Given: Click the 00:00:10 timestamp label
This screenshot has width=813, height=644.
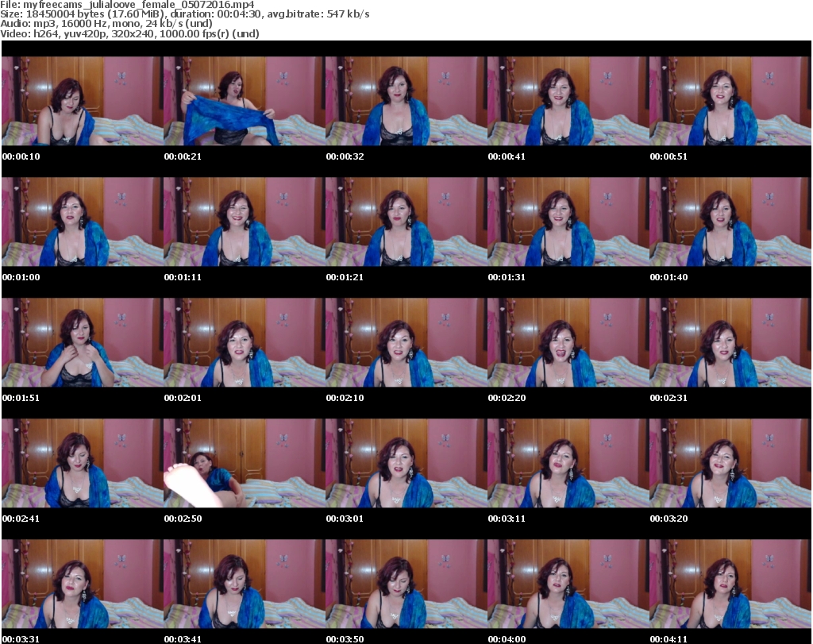Looking at the screenshot, I should (x=21, y=156).
